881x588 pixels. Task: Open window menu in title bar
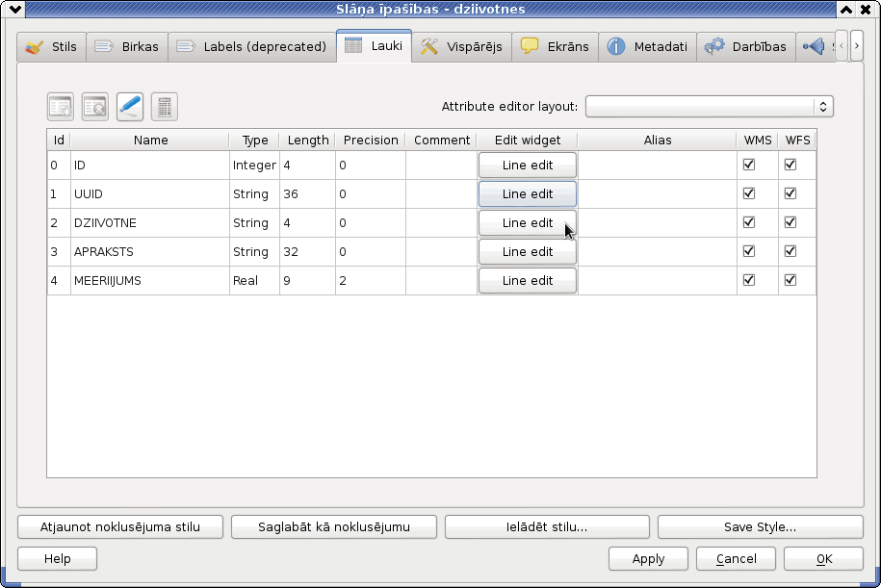pos(15,9)
